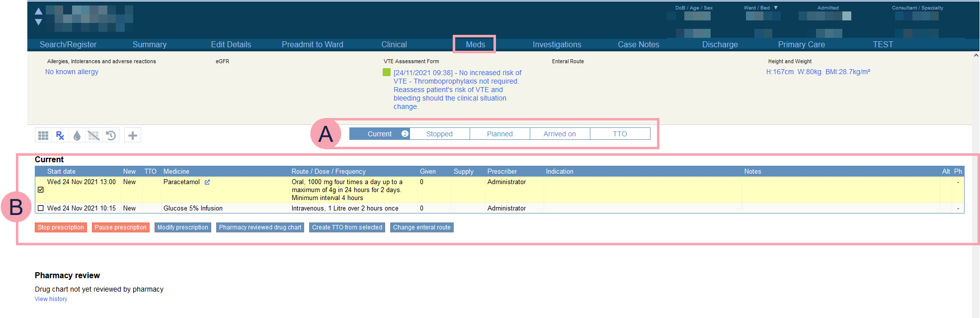This screenshot has height=318, width=980.
Task: Switch to the Stopped medications tab
Action: (x=439, y=134)
